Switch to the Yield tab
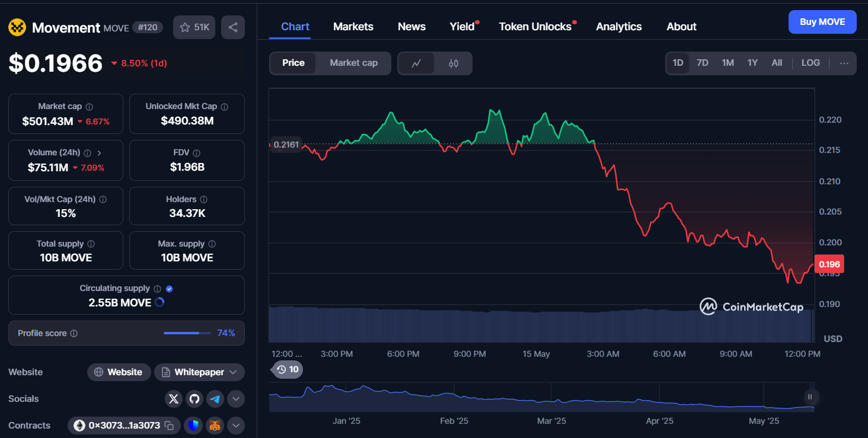This screenshot has height=438, width=868. tap(462, 27)
